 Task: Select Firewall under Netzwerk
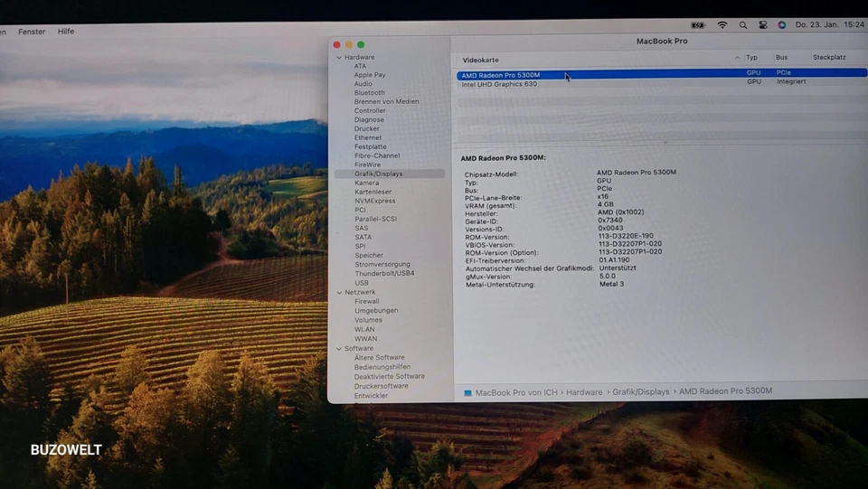(x=367, y=302)
